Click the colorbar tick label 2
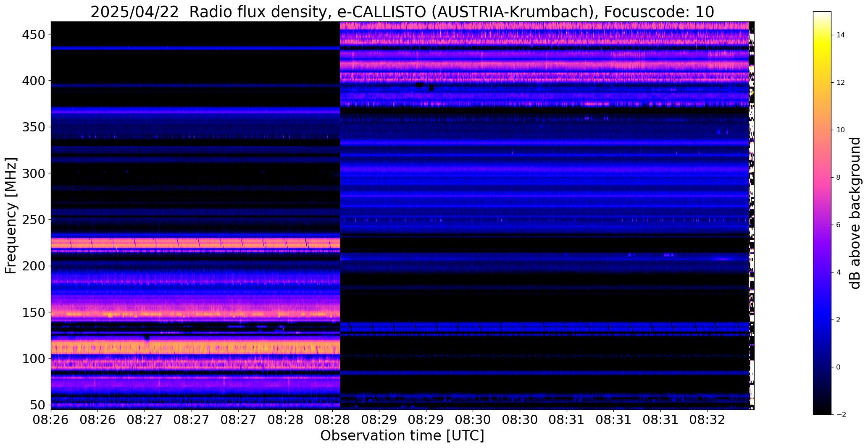This screenshot has width=868, height=448. click(838, 320)
